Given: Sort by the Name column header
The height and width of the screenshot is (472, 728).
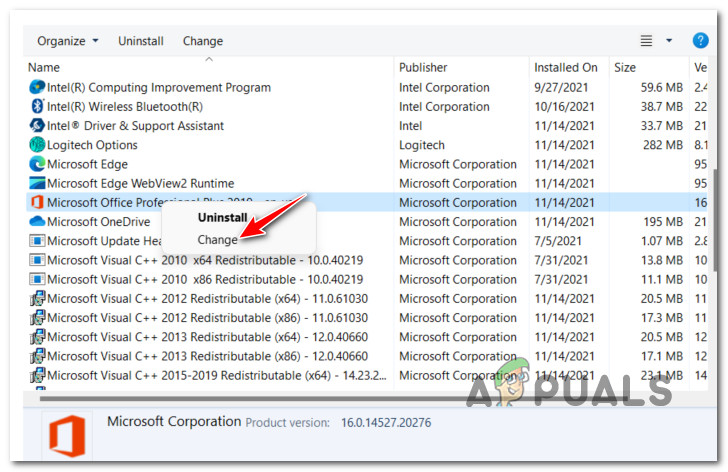Looking at the screenshot, I should (44, 68).
